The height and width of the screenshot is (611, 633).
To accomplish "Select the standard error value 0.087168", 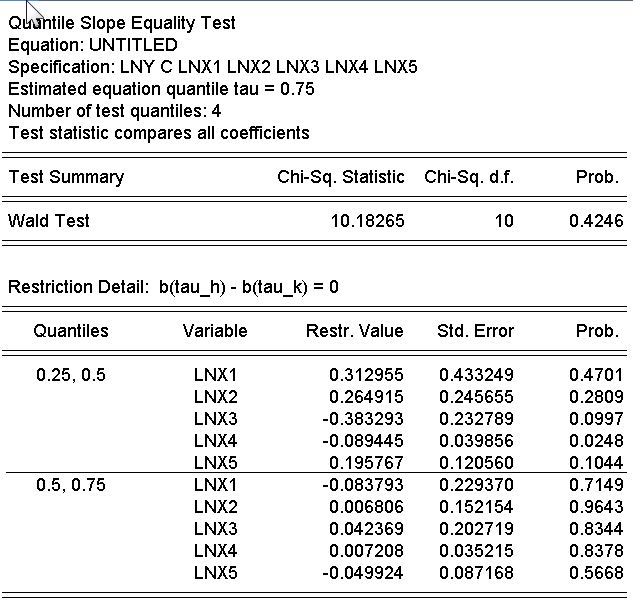I will [476, 573].
